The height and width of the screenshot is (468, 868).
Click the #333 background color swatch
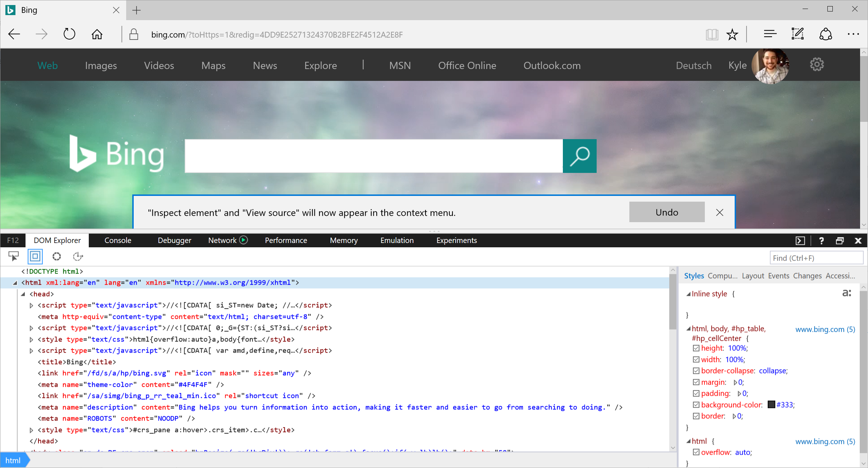point(771,405)
